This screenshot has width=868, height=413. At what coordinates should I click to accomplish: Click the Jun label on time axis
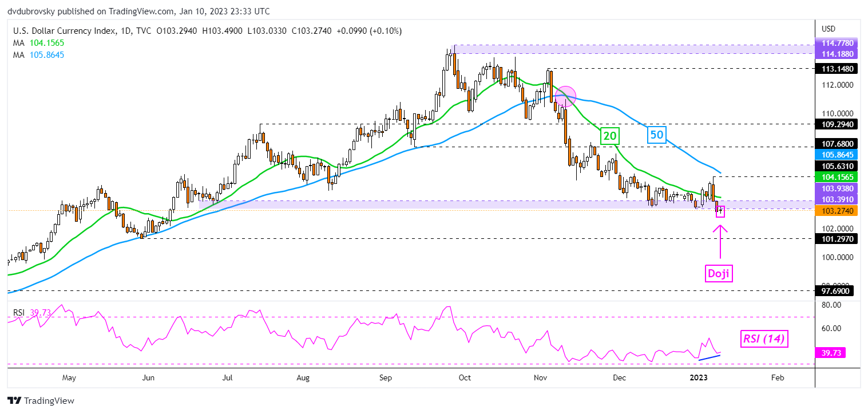point(148,377)
